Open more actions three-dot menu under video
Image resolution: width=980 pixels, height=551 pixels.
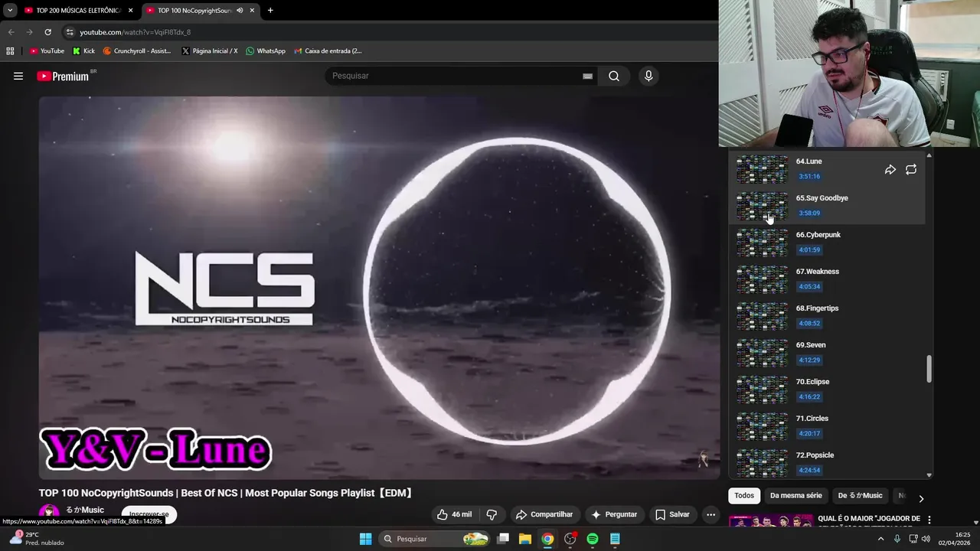click(x=710, y=514)
